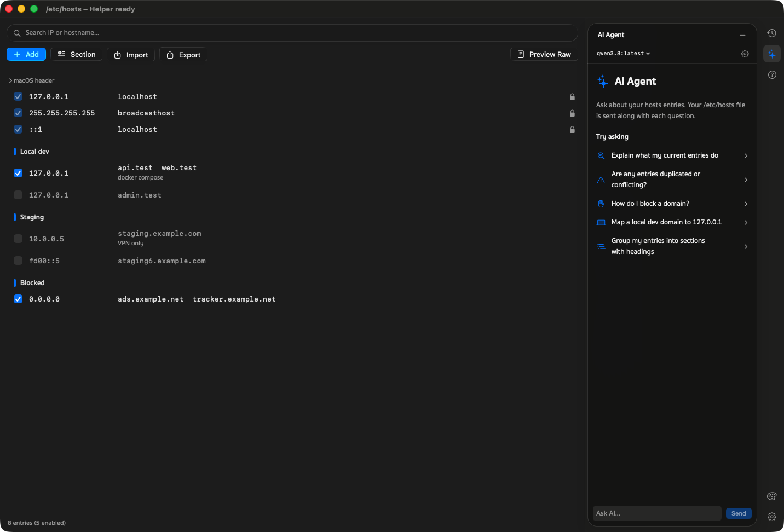Open the duplicated or conflicting entries suggestion
This screenshot has height=532, width=784.
point(672,180)
